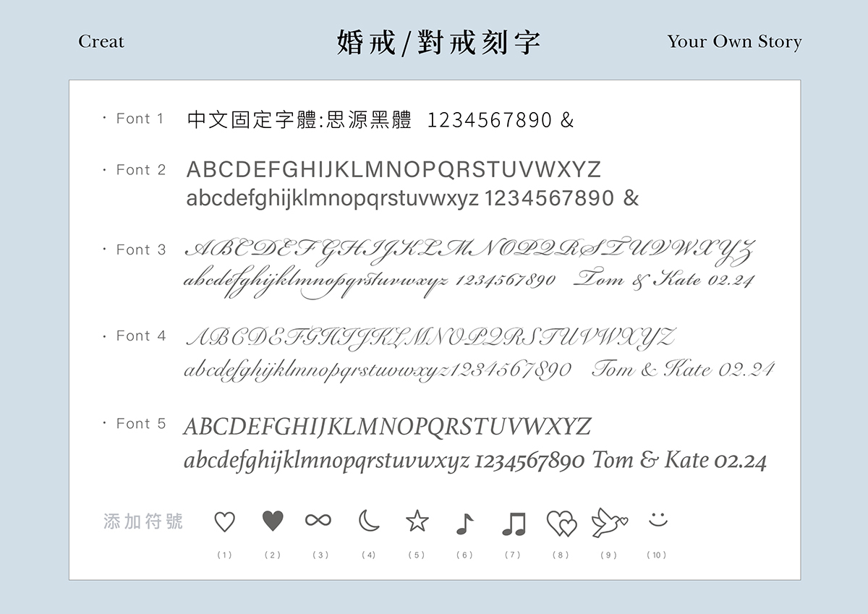Click the 中文固定字體:思源黑體 sample text
This screenshot has height=614, width=868.
pos(299,119)
